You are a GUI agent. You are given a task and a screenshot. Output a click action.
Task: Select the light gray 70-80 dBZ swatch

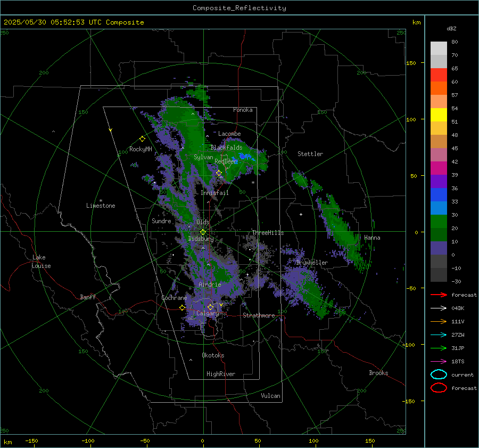coord(439,48)
